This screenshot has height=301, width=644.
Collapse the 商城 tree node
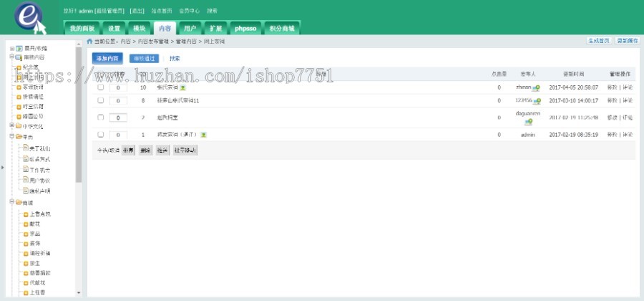point(12,201)
